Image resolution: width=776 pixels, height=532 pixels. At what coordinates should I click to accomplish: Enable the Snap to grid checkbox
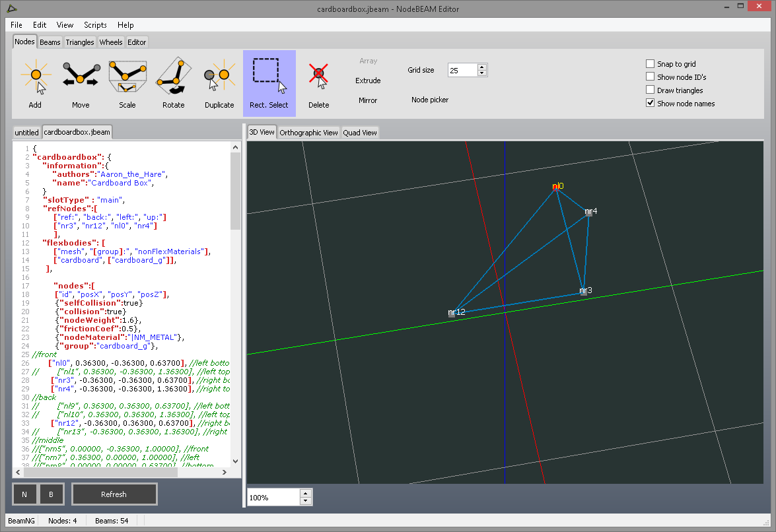pos(651,64)
